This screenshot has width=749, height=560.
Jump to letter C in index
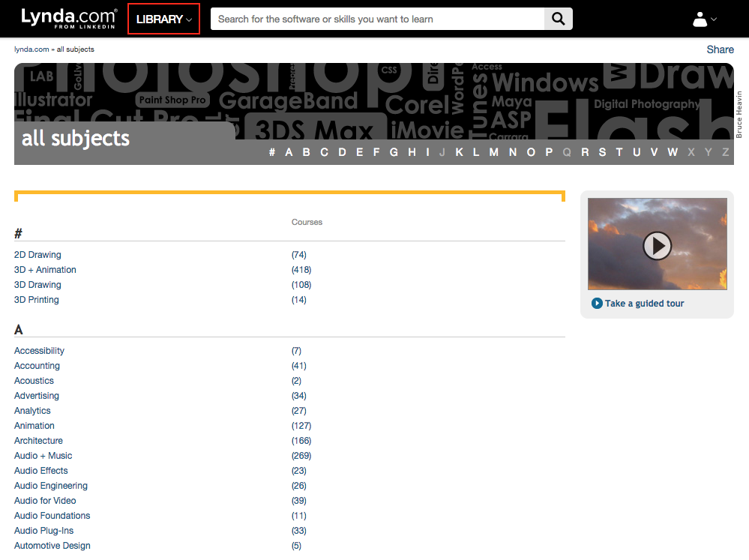click(x=324, y=152)
